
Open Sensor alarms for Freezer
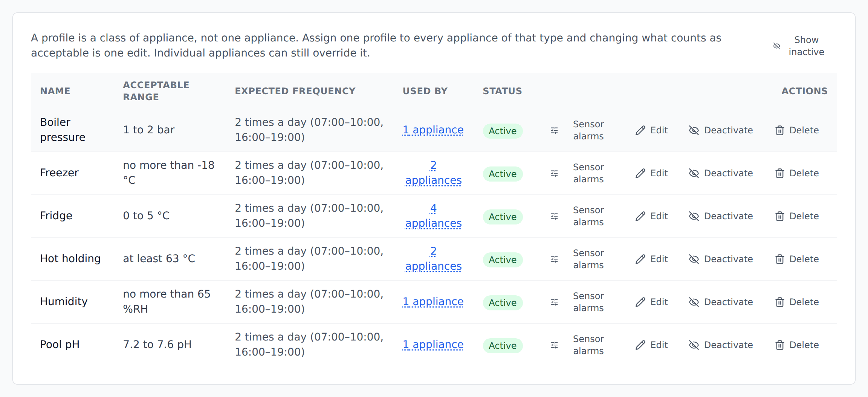pyautogui.click(x=577, y=173)
